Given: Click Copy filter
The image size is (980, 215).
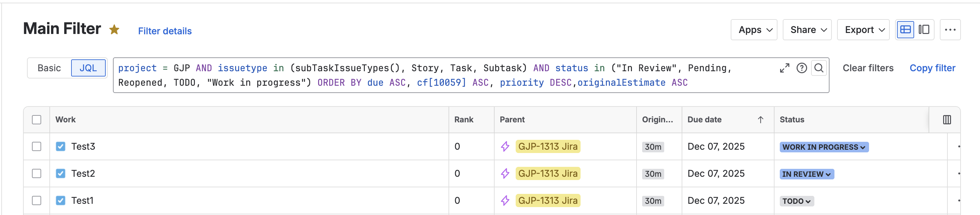Looking at the screenshot, I should 932,68.
